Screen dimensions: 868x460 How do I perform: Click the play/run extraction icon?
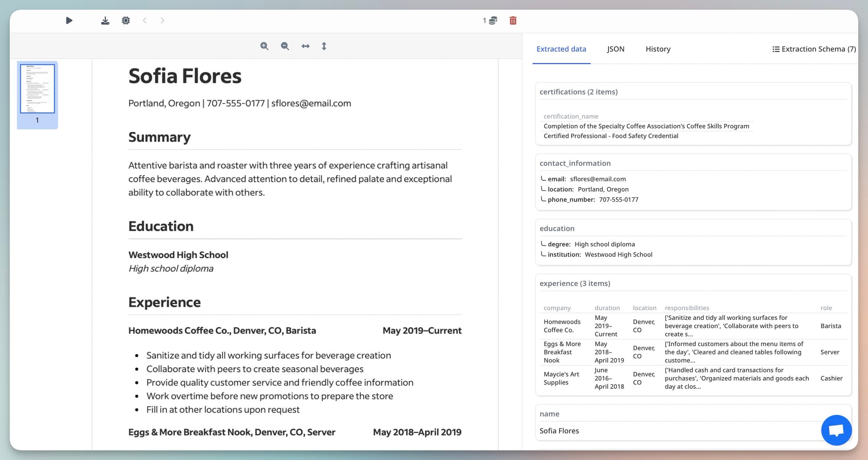point(69,20)
